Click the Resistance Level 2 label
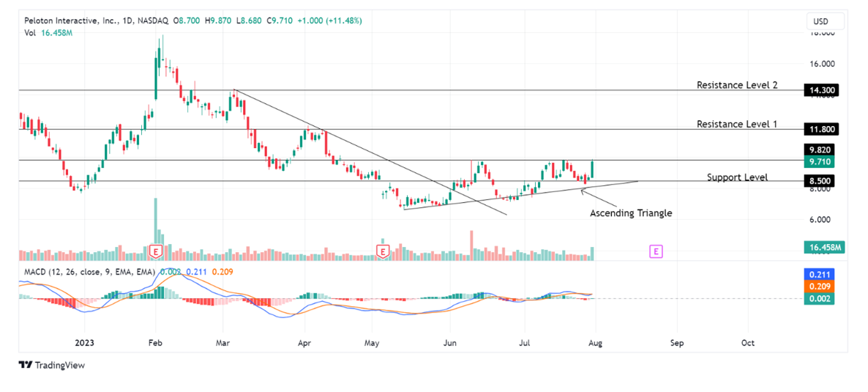The image size is (868, 392). tap(737, 85)
